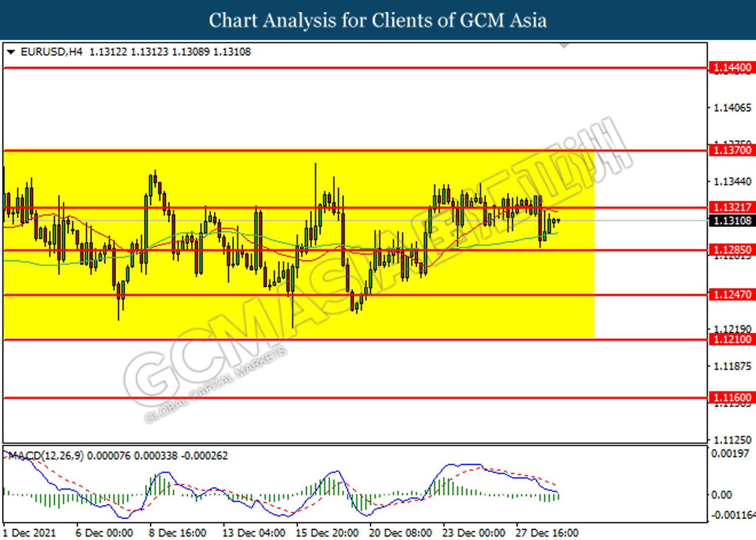
Task: Click the MACD 0.00 scale value
Action: [721, 495]
